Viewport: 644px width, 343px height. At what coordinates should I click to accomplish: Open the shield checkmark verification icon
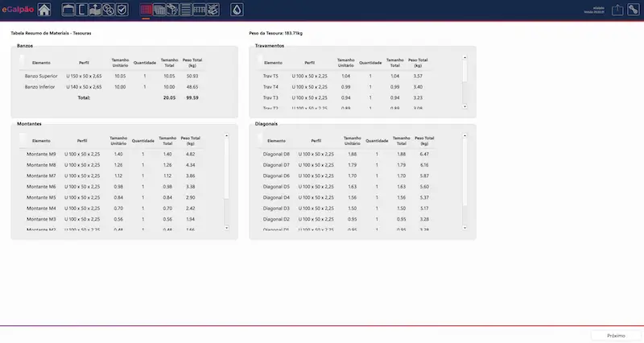[x=121, y=10]
